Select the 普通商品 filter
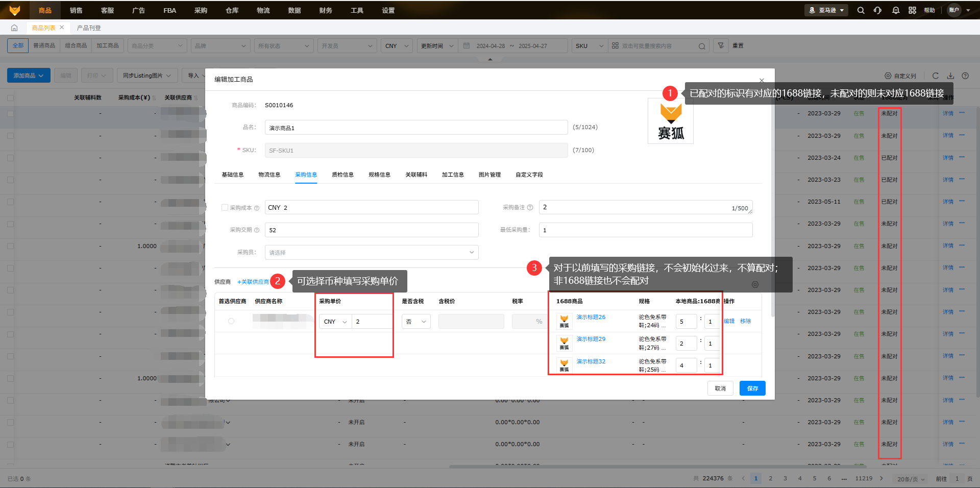 (x=44, y=46)
